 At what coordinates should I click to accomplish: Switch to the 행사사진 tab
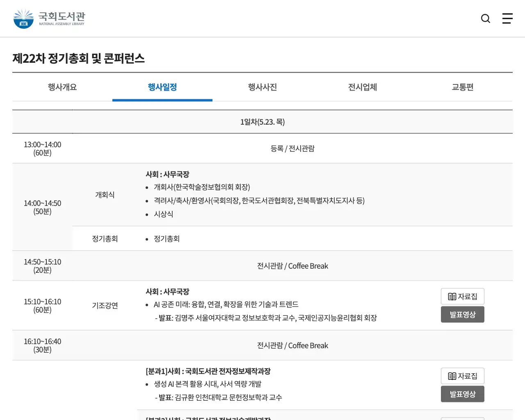tap(262, 87)
